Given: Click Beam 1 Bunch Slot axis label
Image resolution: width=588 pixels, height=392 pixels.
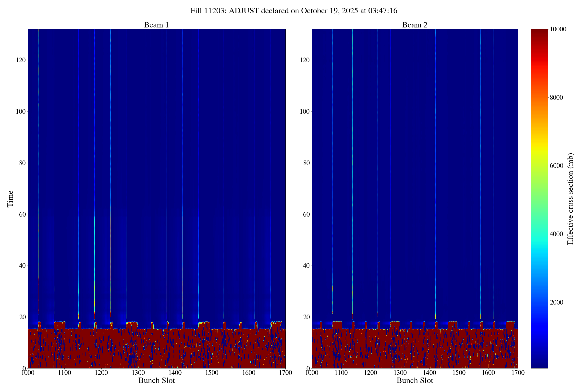Looking at the screenshot, I should point(157,380).
